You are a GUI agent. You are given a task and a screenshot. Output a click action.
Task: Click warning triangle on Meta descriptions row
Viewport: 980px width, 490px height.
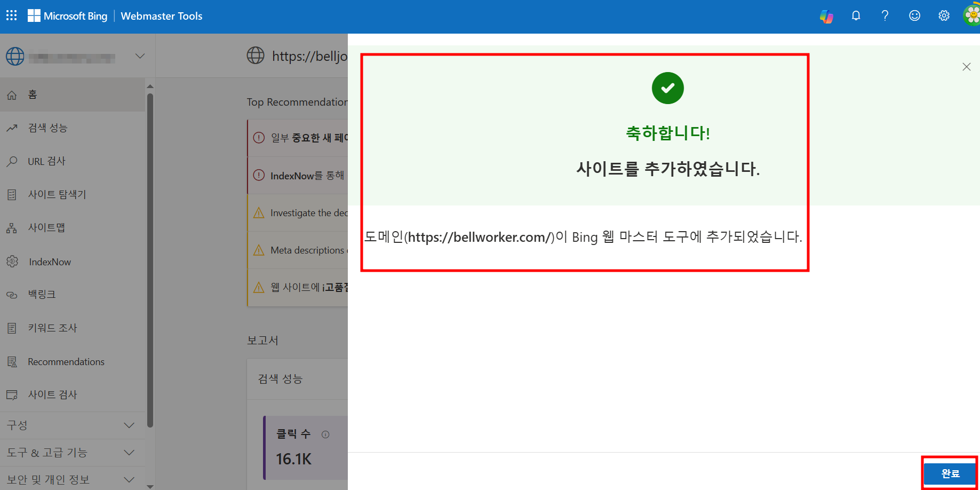coord(259,250)
